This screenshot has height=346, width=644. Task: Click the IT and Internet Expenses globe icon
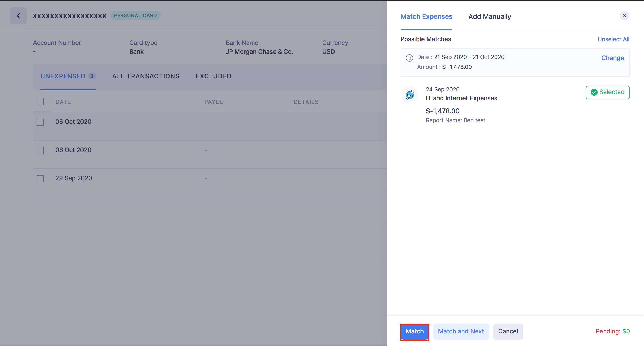pyautogui.click(x=409, y=95)
